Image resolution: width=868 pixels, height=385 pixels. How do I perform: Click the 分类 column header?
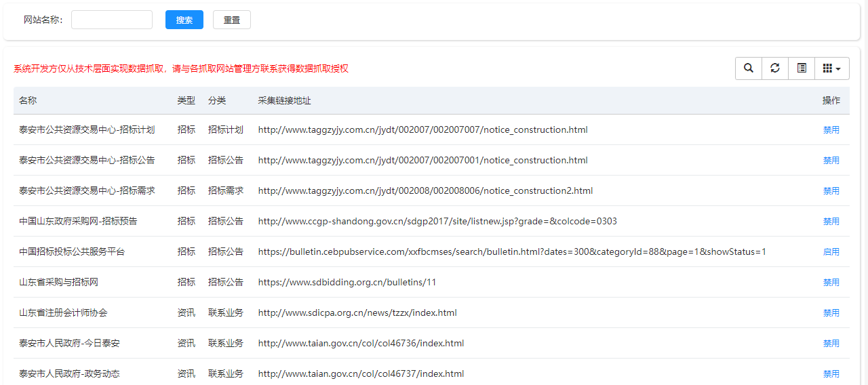pos(217,100)
